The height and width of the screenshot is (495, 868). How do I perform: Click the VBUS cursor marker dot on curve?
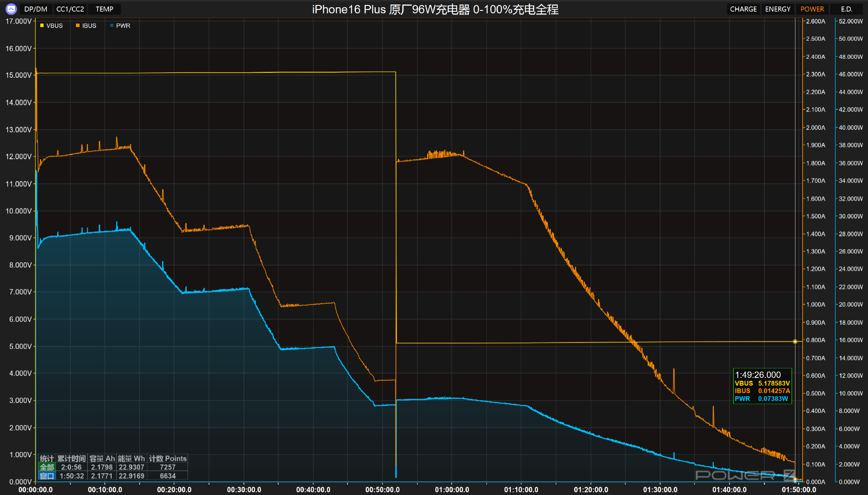tap(795, 342)
